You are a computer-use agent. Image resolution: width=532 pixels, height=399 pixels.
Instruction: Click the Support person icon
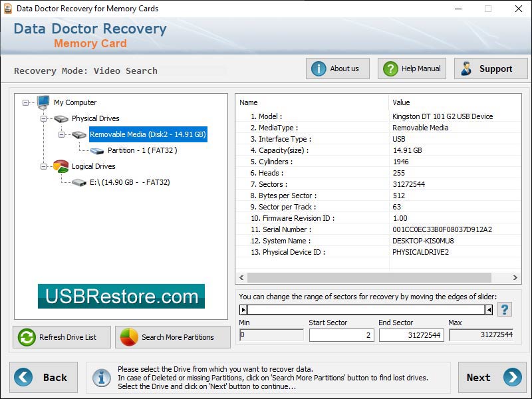(x=466, y=68)
